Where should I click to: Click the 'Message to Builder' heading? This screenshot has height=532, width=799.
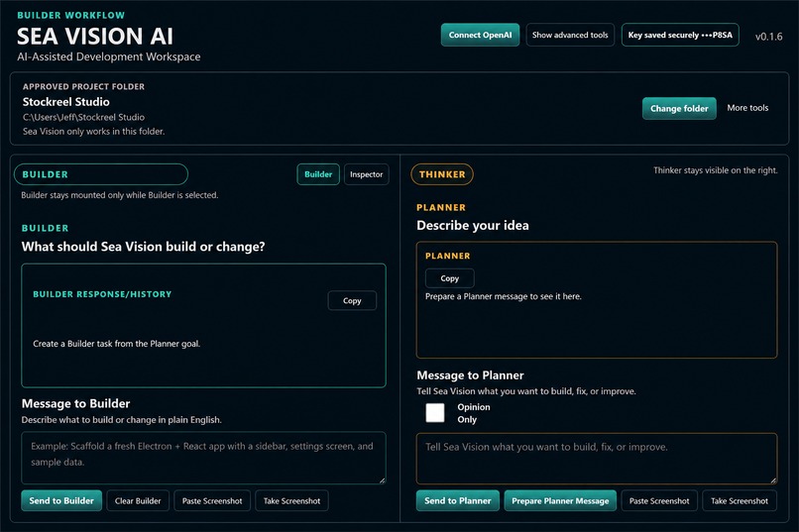coord(75,404)
